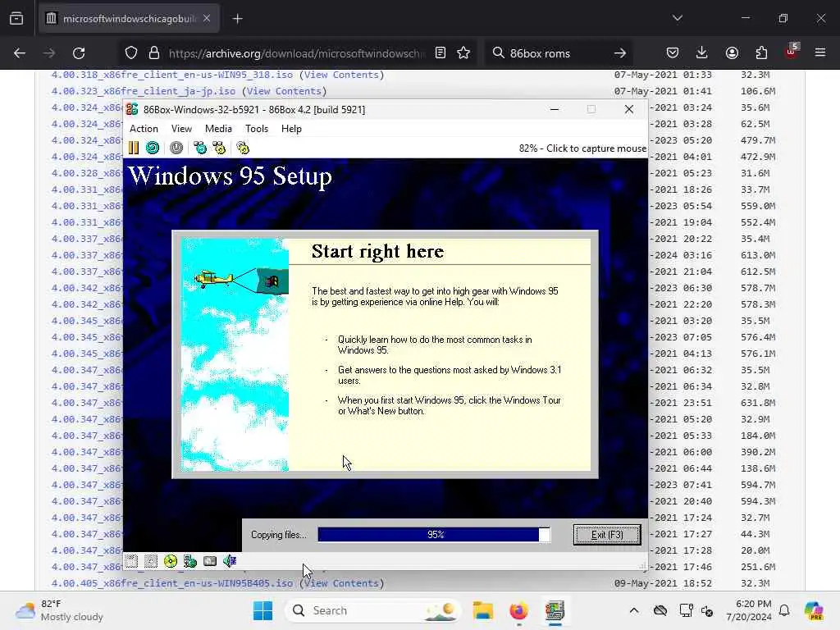Click the second floppy drive status icon
The image size is (840, 630).
(x=151, y=561)
